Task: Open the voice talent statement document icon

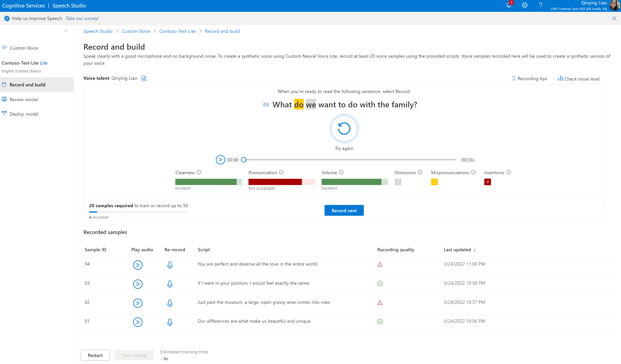Action: click(144, 78)
